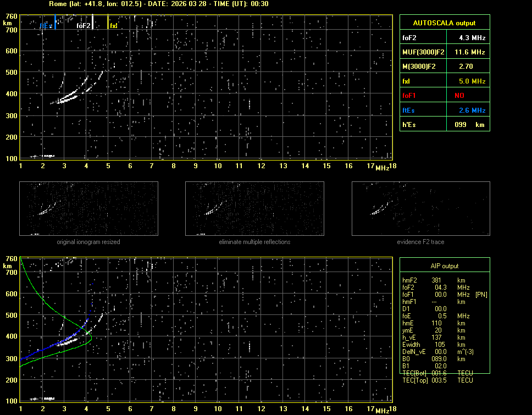532x415 pixels.
Task: Click the blue ftEs marker on top ionogram
Action: pyautogui.click(x=46, y=25)
